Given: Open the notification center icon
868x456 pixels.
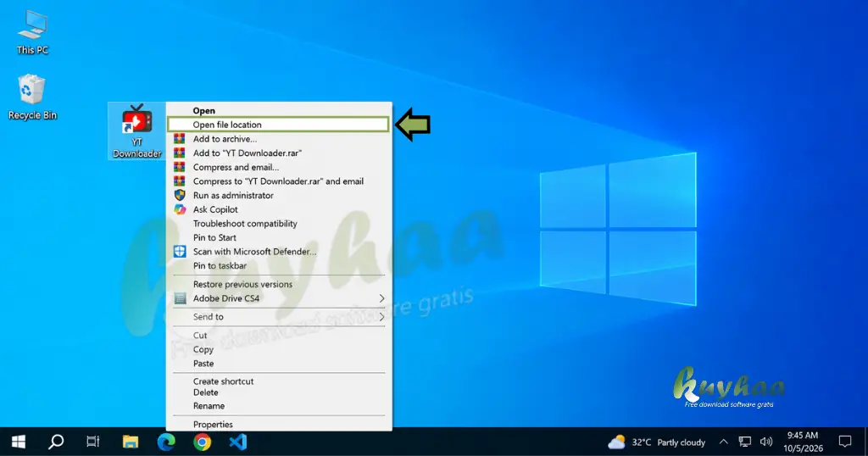Looking at the screenshot, I should (845, 442).
